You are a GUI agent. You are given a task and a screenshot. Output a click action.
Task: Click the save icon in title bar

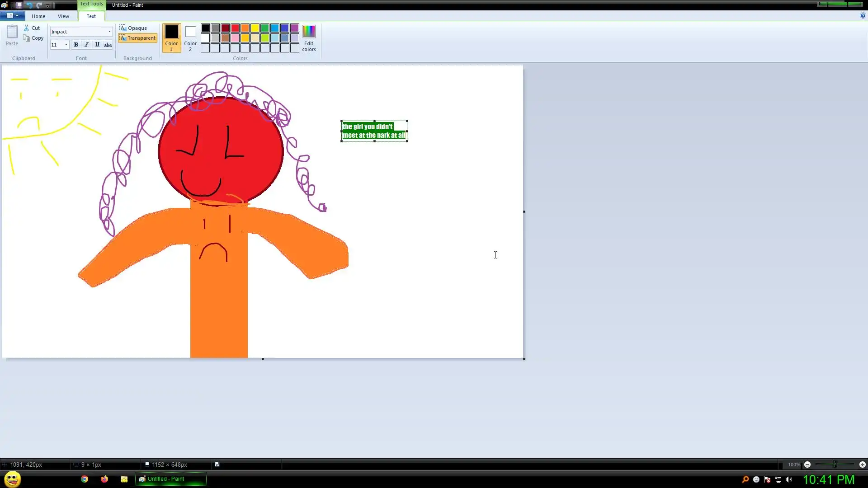[19, 5]
